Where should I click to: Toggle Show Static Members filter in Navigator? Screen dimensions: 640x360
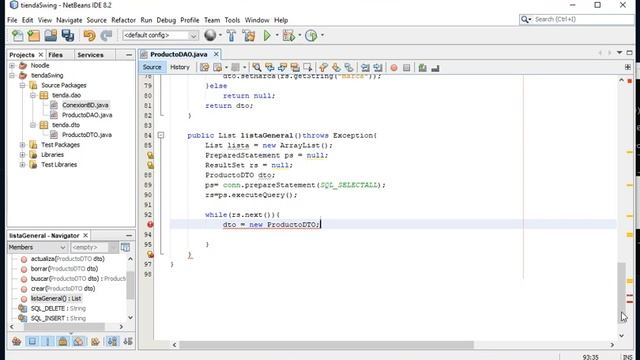[48, 341]
